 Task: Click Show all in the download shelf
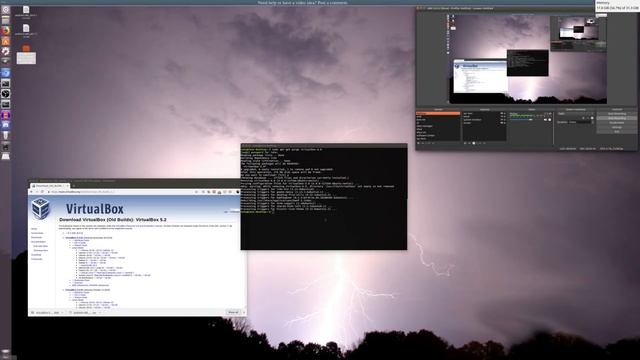[x=233, y=312]
